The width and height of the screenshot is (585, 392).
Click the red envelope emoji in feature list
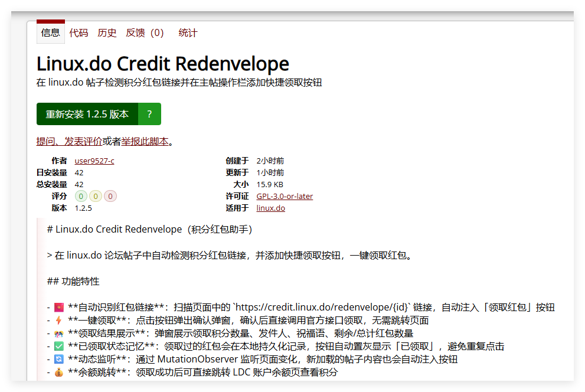click(x=59, y=308)
